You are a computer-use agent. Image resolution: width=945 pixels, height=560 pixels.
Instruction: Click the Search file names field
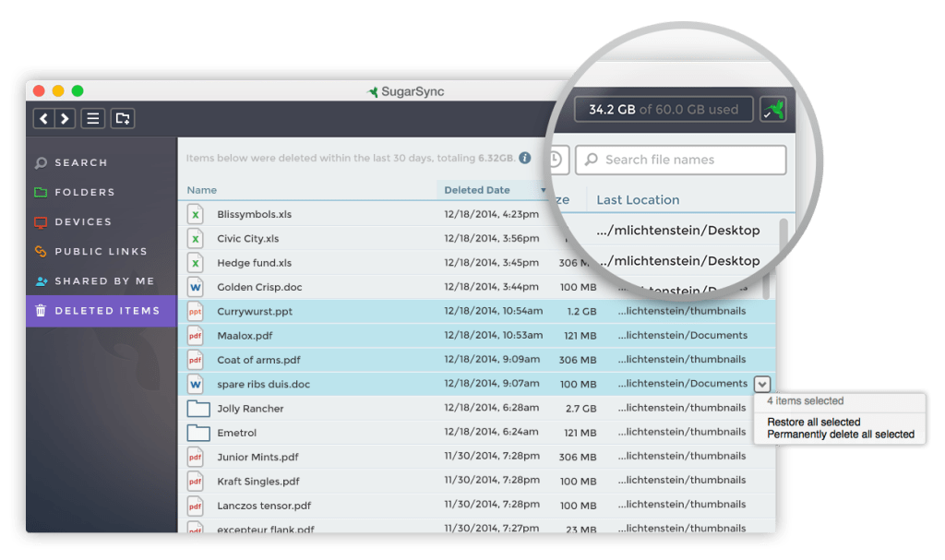coord(681,160)
